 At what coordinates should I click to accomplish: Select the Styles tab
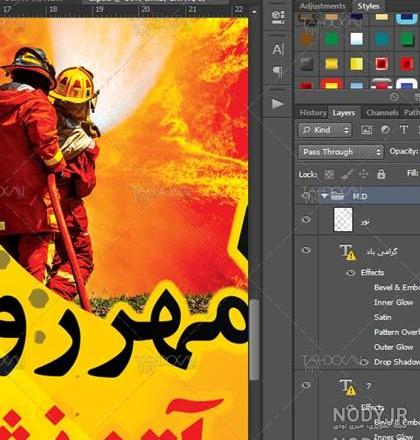pyautogui.click(x=368, y=6)
